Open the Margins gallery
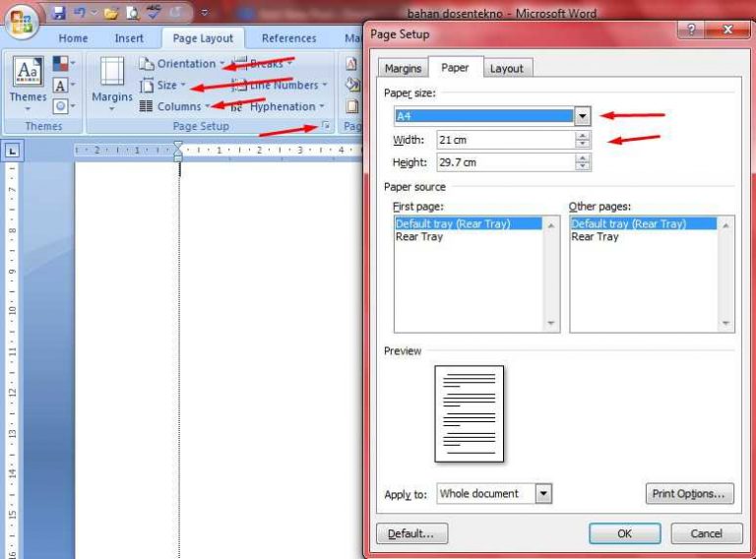 [112, 84]
